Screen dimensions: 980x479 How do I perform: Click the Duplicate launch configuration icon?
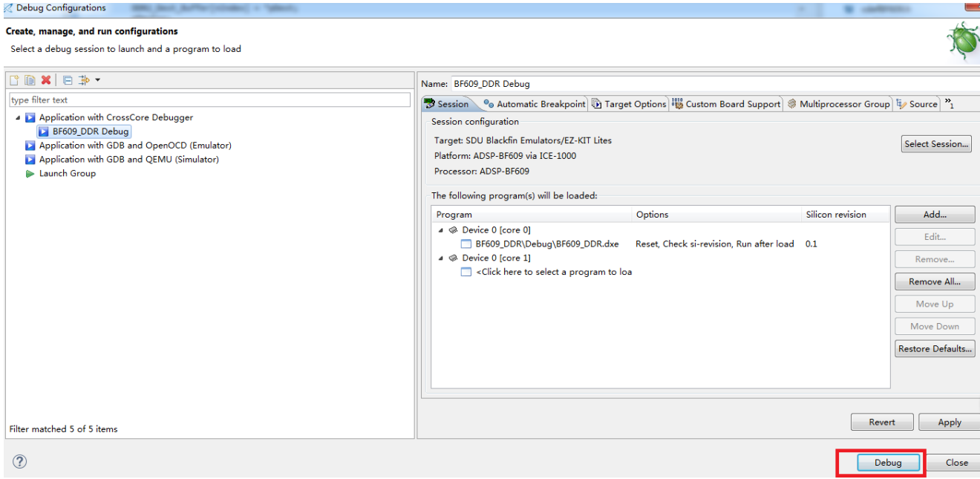30,80
